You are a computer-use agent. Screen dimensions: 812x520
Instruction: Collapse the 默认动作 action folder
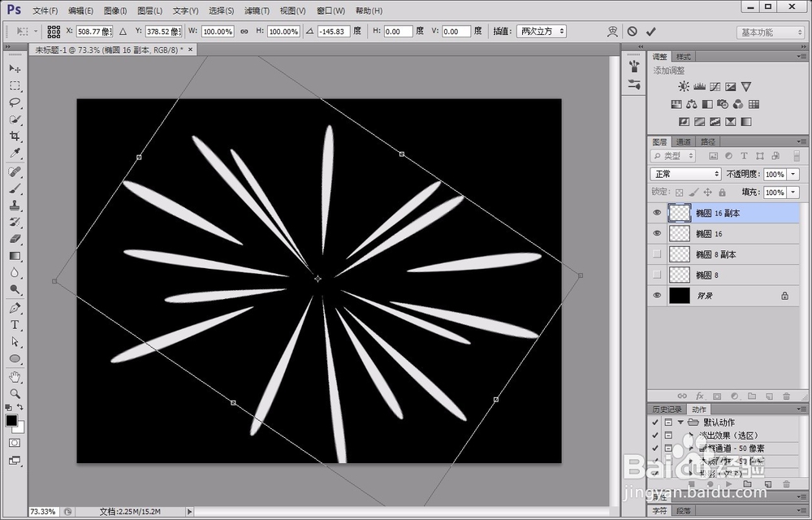(681, 422)
